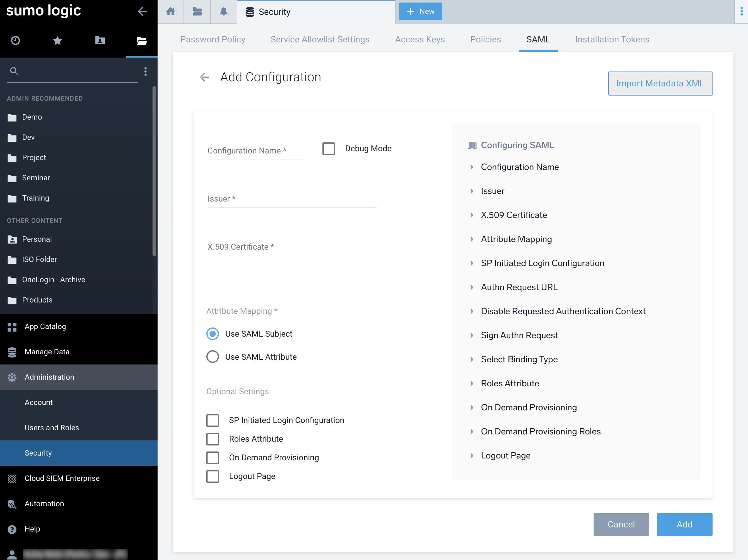Collapse the left navigation with arrow icon

pos(142,11)
